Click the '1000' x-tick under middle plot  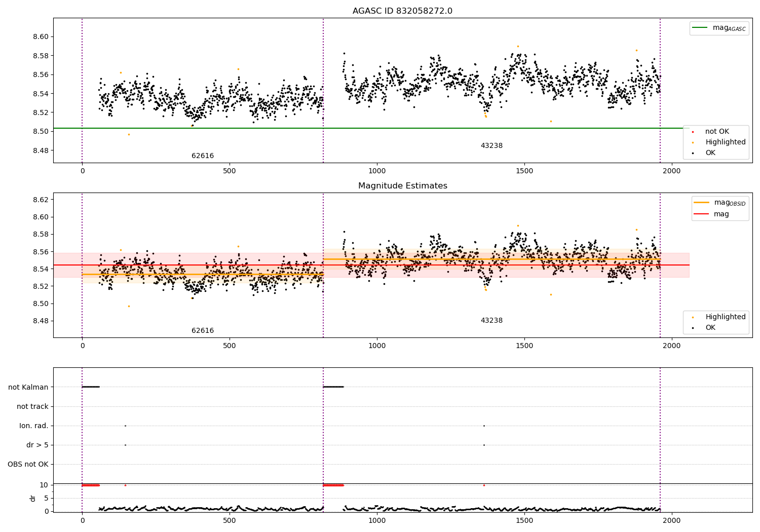[377, 346]
